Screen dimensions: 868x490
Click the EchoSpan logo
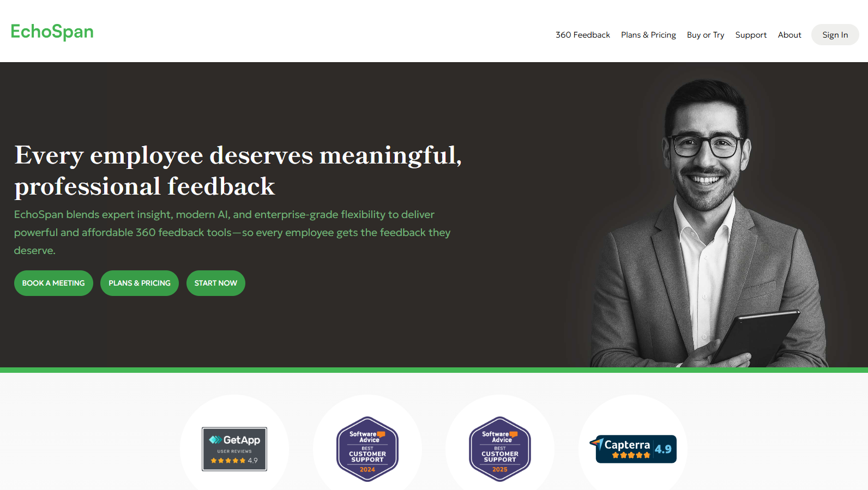pos(52,32)
